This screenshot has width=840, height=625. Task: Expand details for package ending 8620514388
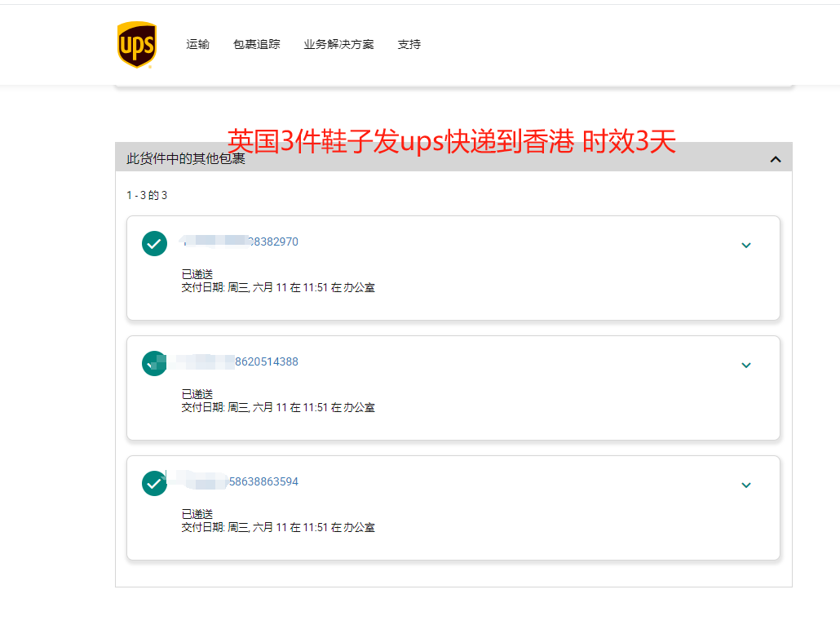[745, 365]
